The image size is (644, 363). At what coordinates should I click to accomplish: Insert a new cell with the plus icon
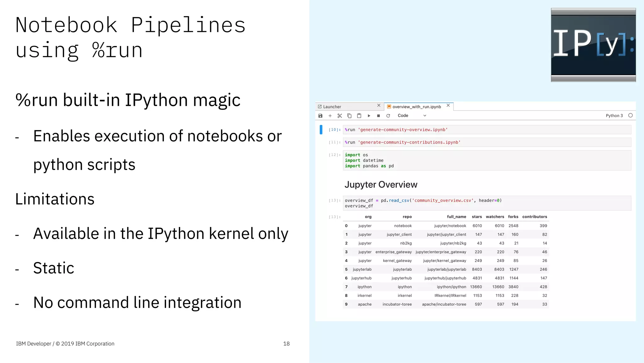click(x=330, y=116)
